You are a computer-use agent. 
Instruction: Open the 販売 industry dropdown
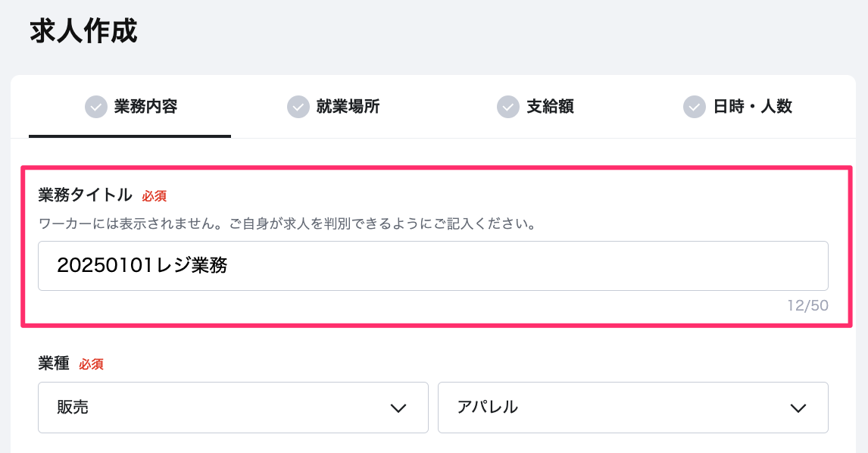pos(233,408)
